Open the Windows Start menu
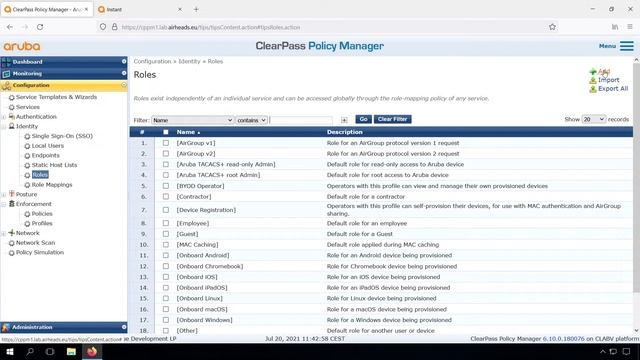The height and width of the screenshot is (360, 640). [10, 351]
